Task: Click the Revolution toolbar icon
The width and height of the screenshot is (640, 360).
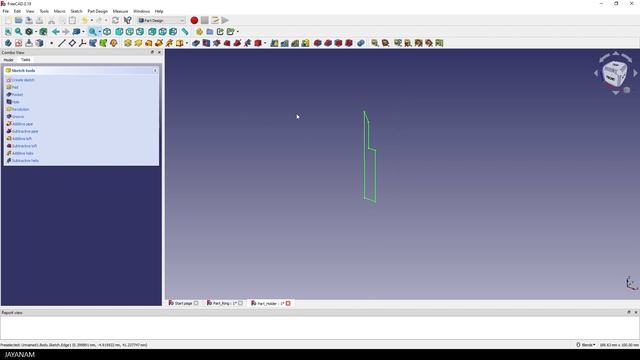Action: click(x=138, y=43)
